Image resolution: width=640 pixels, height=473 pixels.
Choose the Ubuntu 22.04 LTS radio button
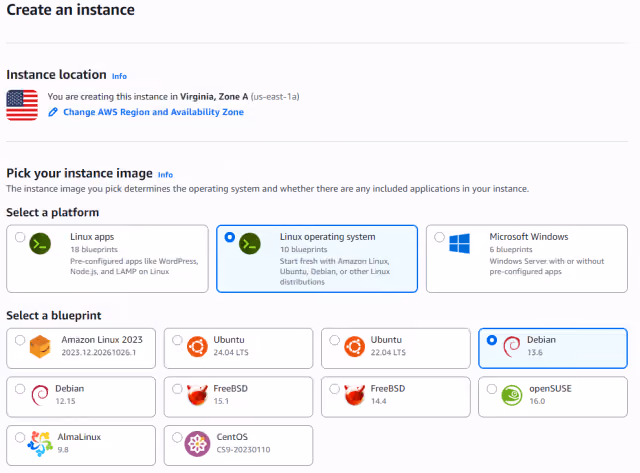[x=334, y=340]
